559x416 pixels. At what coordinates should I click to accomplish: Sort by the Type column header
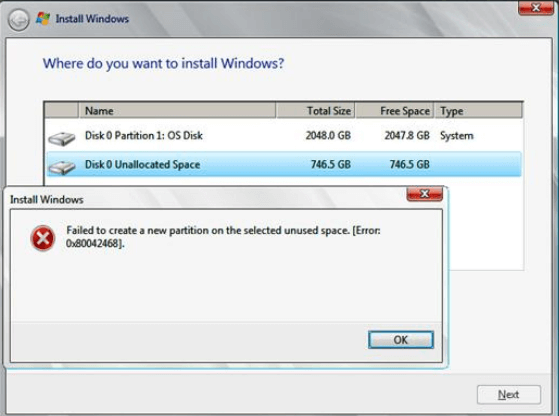tap(478, 111)
